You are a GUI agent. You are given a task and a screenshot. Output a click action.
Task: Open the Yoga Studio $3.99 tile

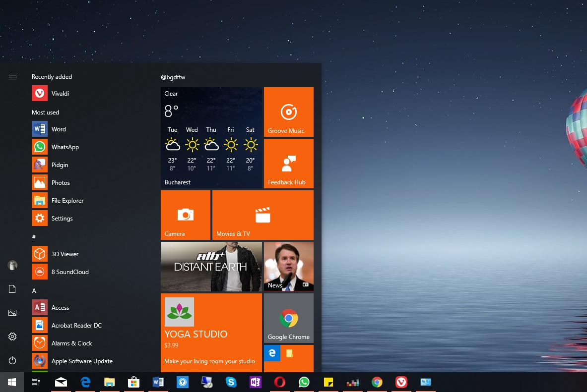211,333
